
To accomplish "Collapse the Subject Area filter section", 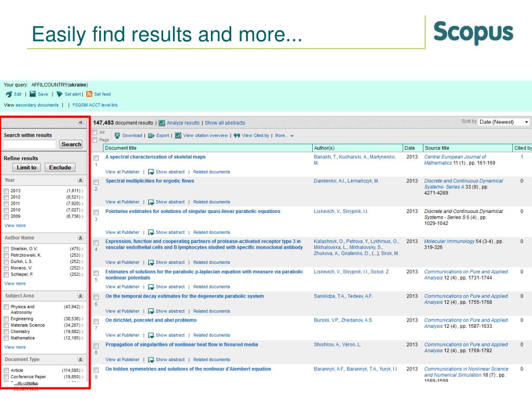I will pos(81,296).
